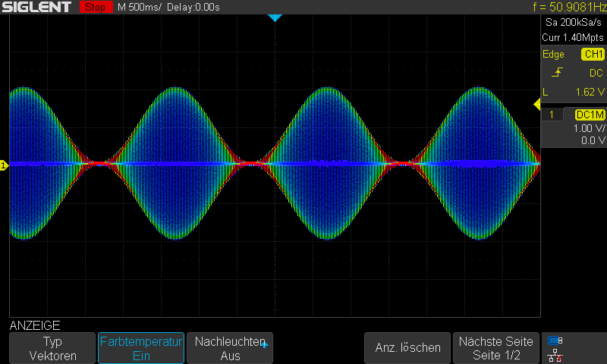Click the yellow CH1 trigger source badge
The image size is (607, 364).
pos(593,54)
